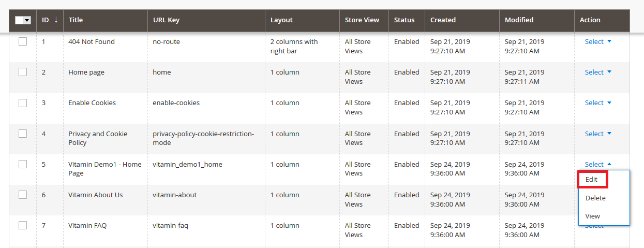This screenshot has height=248, width=644.
Task: Click View in the action menu
Action: [593, 216]
